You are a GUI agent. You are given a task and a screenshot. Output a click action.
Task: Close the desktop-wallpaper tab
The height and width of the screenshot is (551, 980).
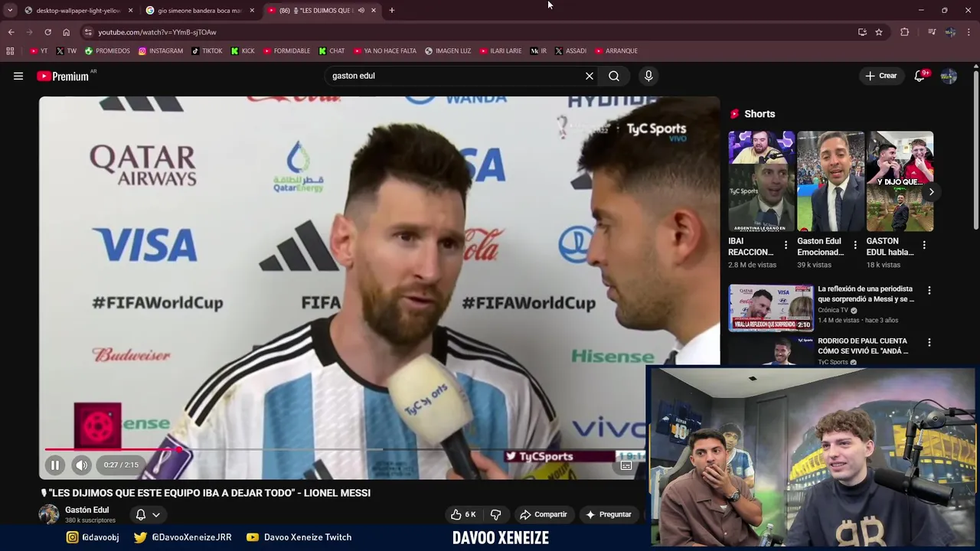(130, 11)
